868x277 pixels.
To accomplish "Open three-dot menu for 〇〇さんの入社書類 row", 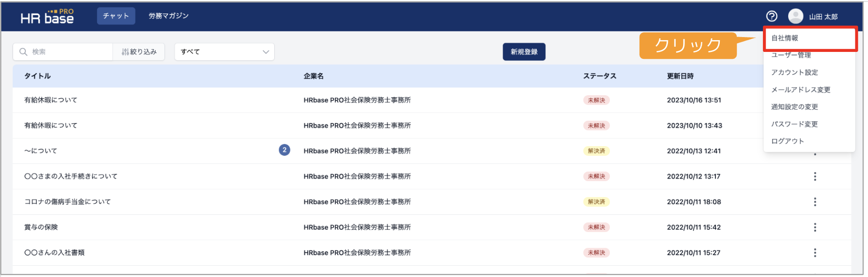I will pyautogui.click(x=814, y=253).
